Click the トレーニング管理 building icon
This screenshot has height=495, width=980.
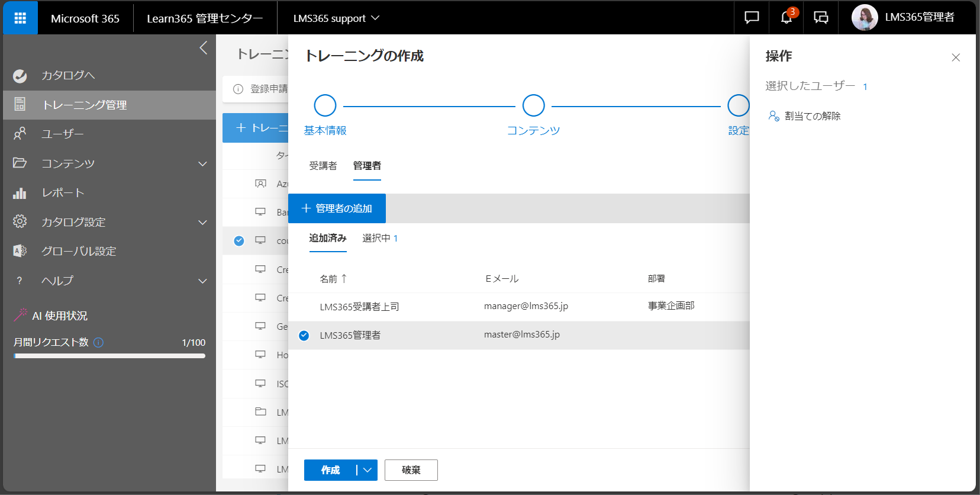tap(20, 104)
